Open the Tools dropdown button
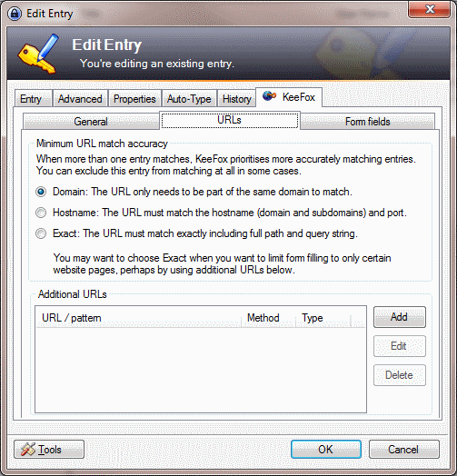This screenshot has width=457, height=476. click(49, 450)
